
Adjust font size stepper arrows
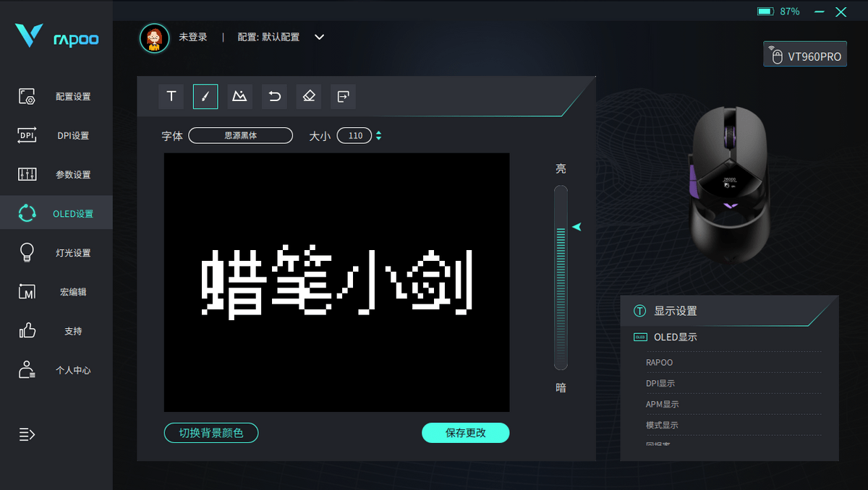coord(378,136)
